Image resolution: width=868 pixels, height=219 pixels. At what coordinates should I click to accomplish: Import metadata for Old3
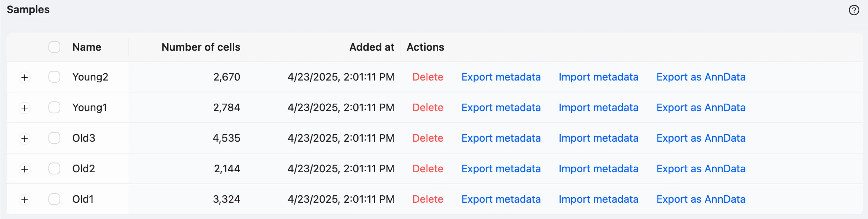pos(598,138)
